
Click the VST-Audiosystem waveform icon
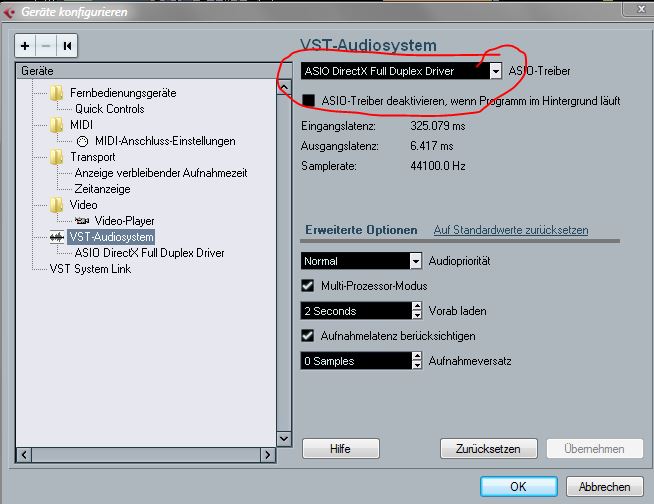[57, 237]
